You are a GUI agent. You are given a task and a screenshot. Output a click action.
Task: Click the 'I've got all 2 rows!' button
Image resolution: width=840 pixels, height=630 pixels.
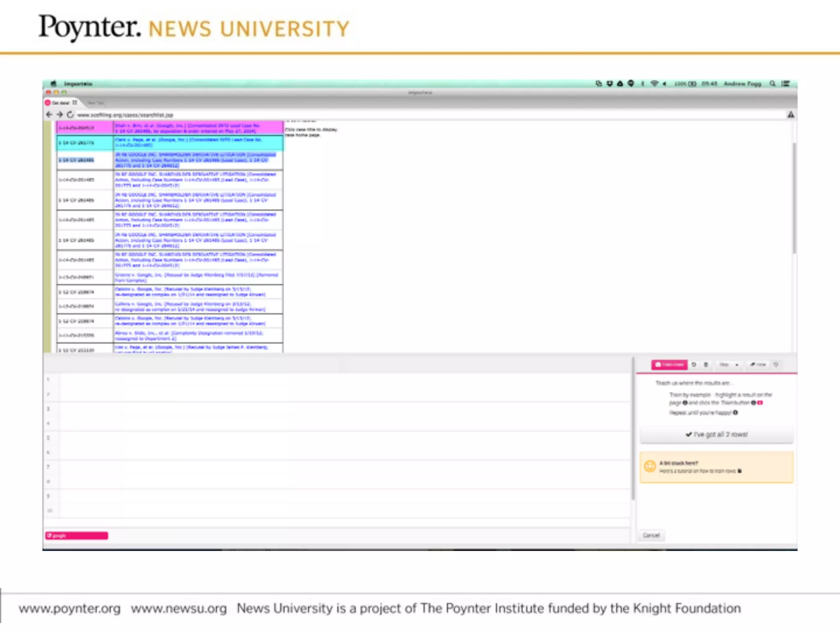pos(716,434)
